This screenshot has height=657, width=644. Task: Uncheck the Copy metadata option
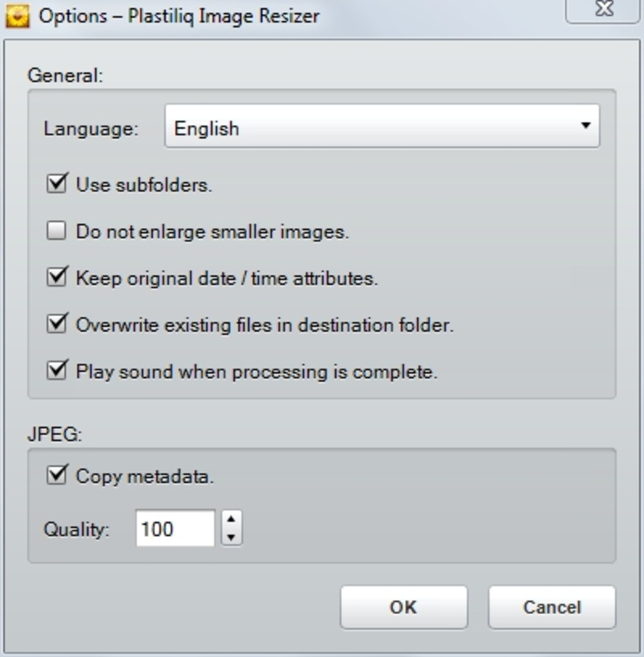pos(56,476)
